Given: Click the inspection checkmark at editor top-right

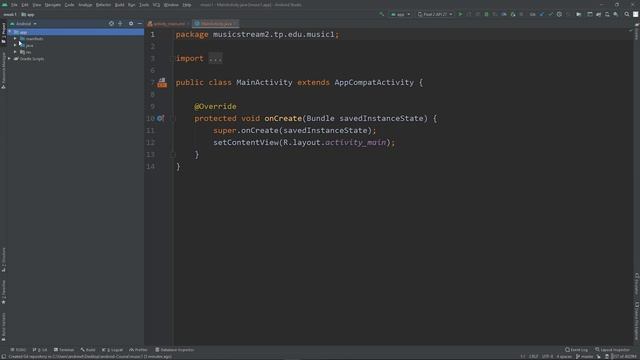Looking at the screenshot, I should (x=630, y=31).
